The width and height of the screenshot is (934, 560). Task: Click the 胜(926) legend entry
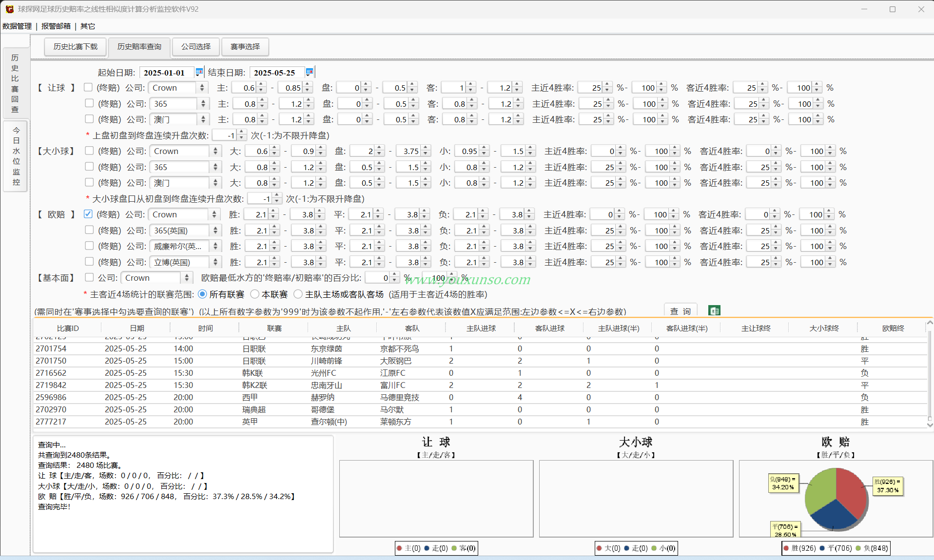pyautogui.click(x=800, y=548)
